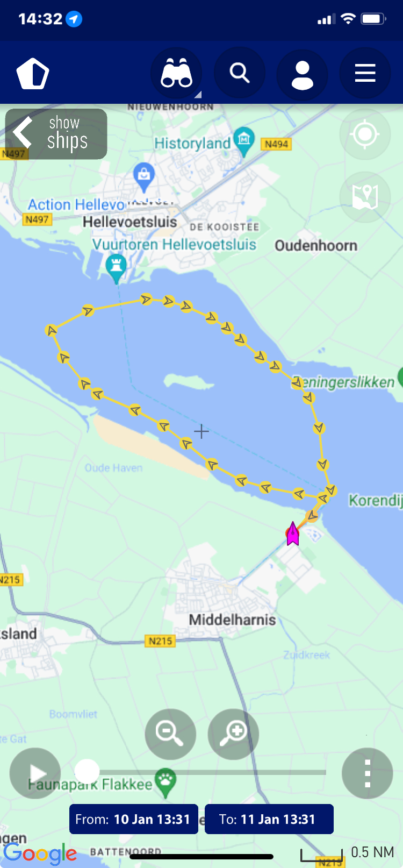
Task: Tap the binoculars watch icon
Action: click(x=176, y=73)
